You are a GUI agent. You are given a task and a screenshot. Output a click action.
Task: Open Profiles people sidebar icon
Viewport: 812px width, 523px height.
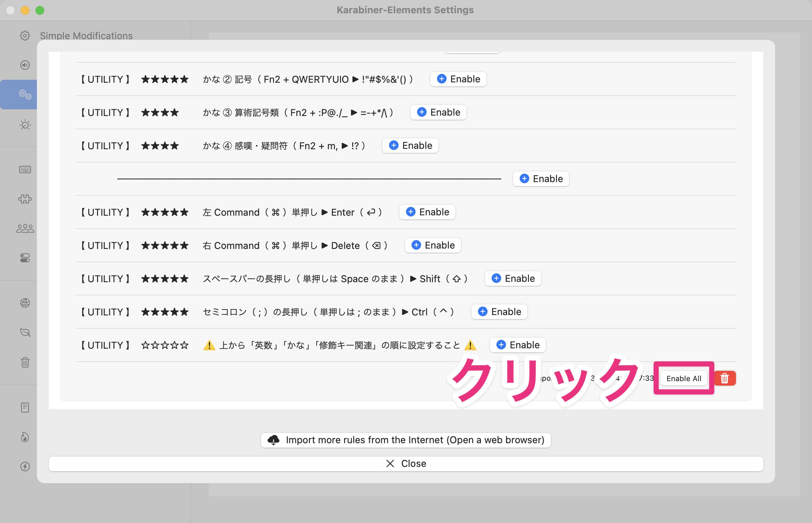[25, 229]
